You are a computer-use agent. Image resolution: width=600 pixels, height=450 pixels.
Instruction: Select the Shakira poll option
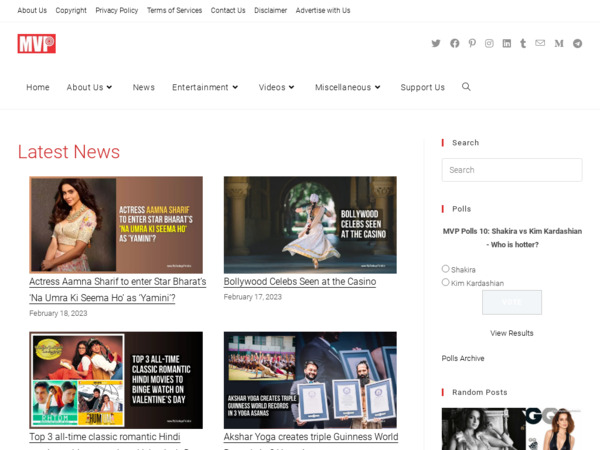445,269
